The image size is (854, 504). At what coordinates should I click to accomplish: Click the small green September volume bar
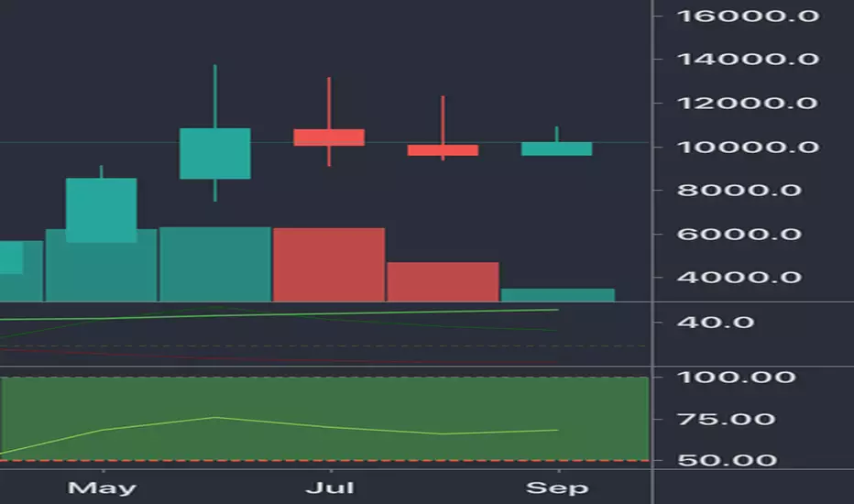pyautogui.click(x=558, y=295)
